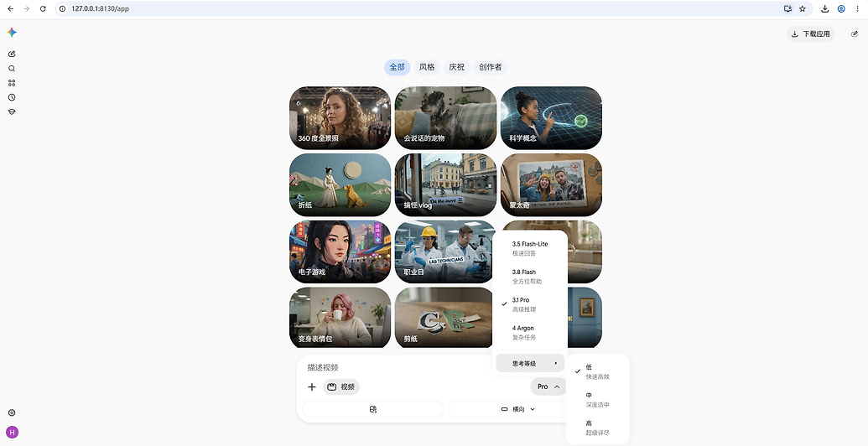Open the 剪纸 template
The image size is (868, 446).
click(444, 318)
